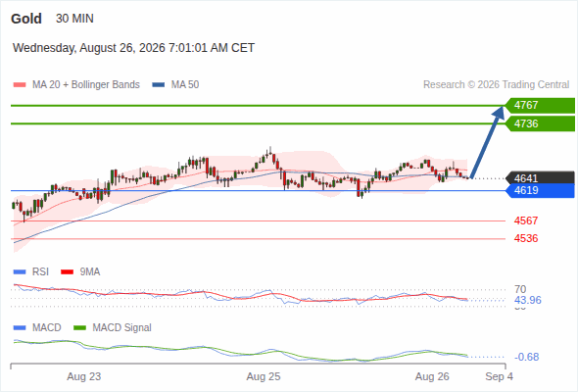Click the MACD value -0.68
Viewport: 578px width, 392px height.
526,357
